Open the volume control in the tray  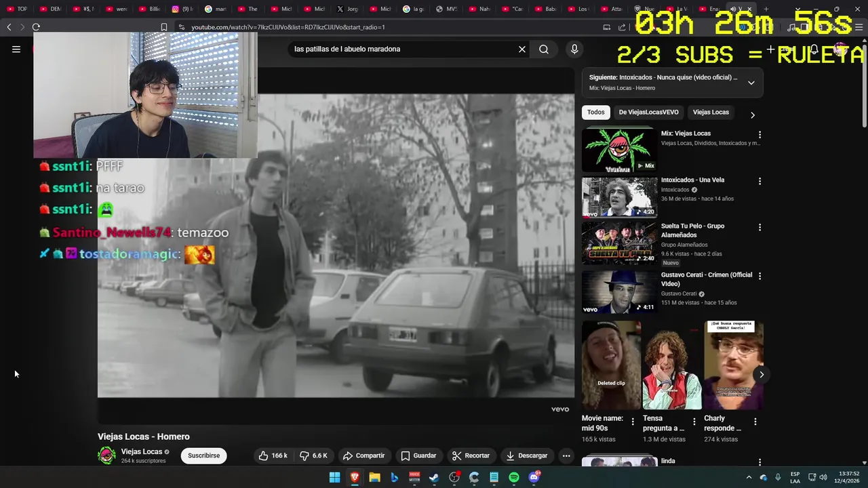click(x=823, y=478)
